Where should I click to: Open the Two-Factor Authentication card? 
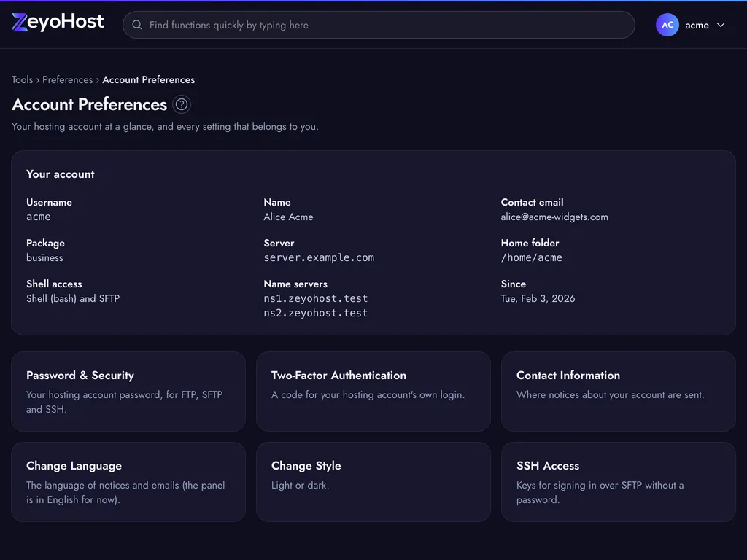373,392
